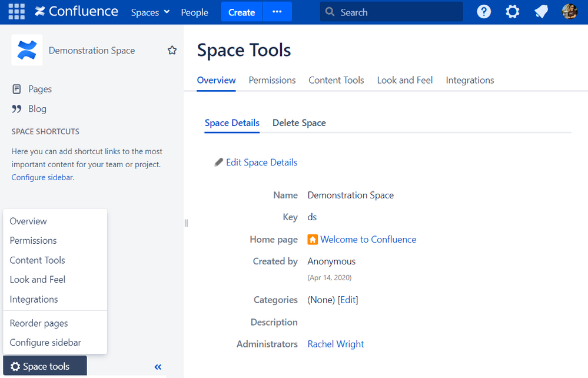This screenshot has height=378, width=588.
Task: Select the Space Details sub-tab
Action: pos(232,123)
